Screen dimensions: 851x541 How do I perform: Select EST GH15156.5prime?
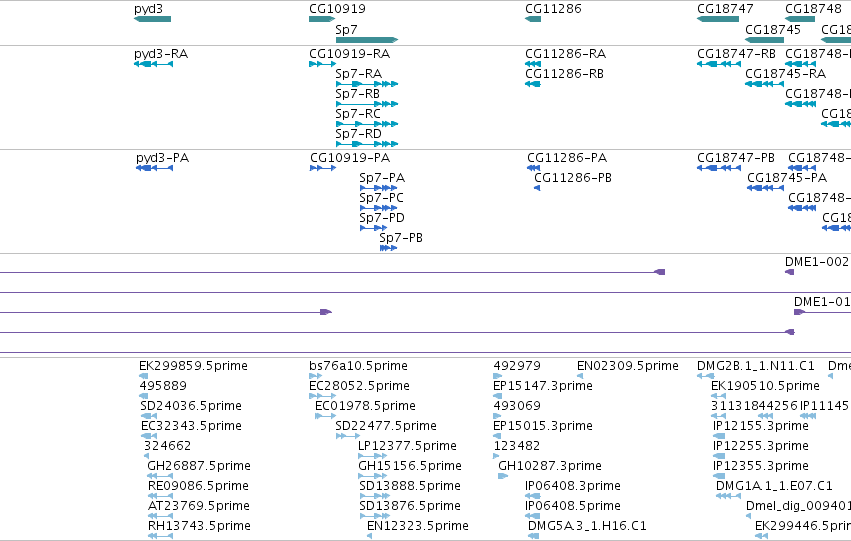coord(372,476)
